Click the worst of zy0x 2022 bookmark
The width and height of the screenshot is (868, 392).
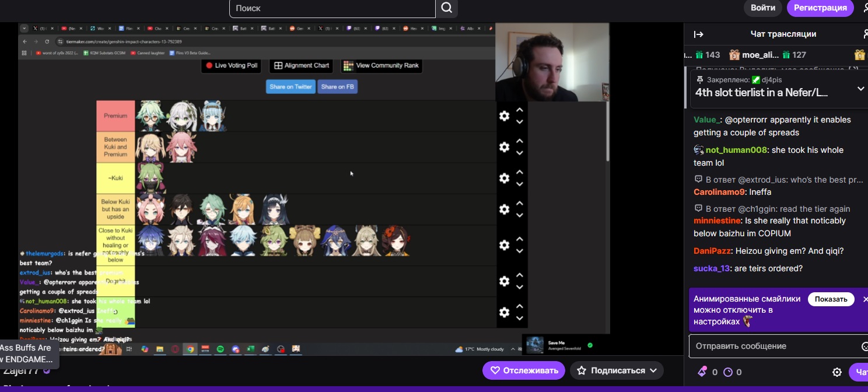(57, 53)
